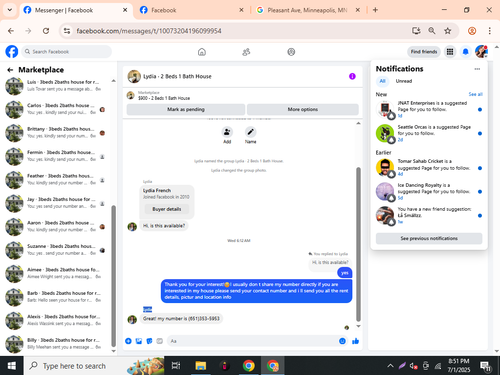Screen dimensions: 500x375
Task: Edit the group Name pencil icon
Action: click(x=250, y=132)
